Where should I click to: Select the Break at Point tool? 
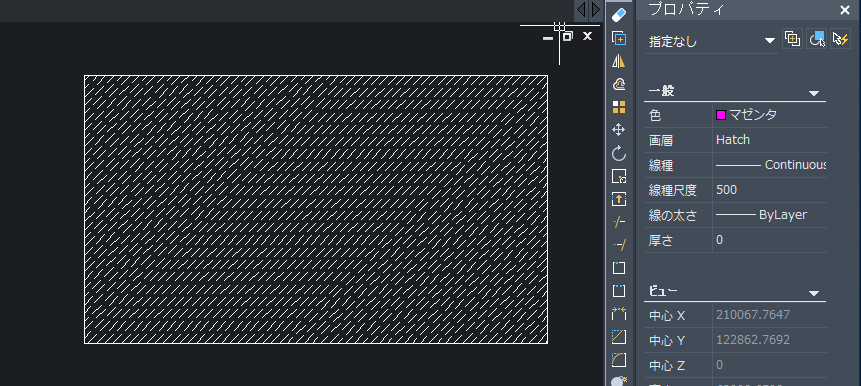click(x=619, y=268)
